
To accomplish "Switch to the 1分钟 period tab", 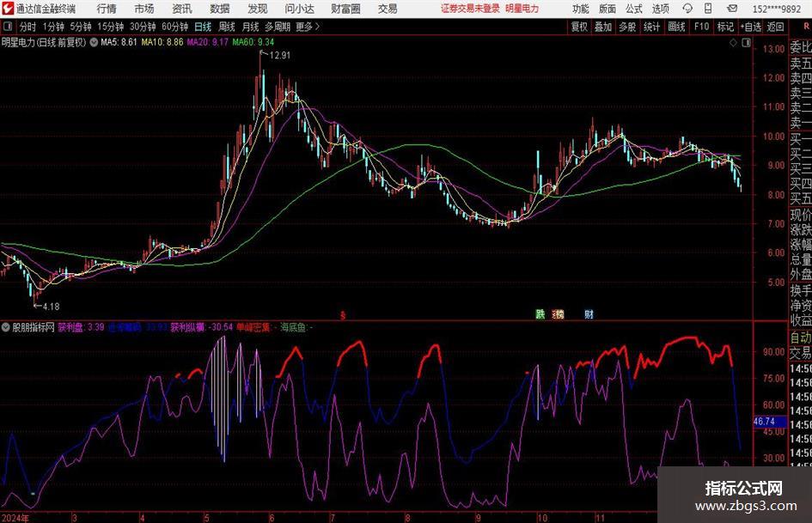I will 53,27.
